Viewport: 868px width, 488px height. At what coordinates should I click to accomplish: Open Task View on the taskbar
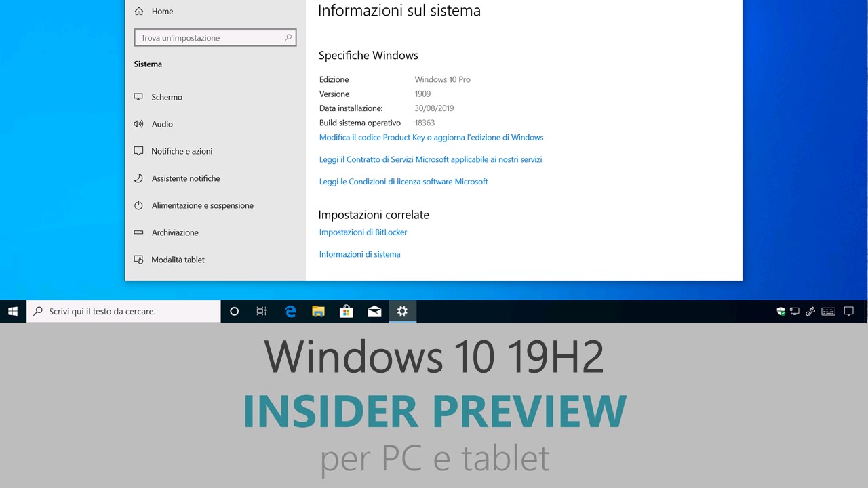click(261, 311)
